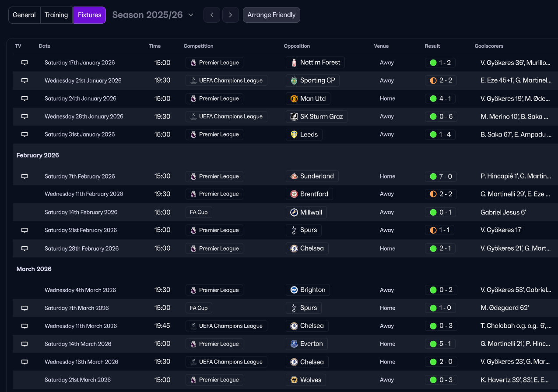This screenshot has width=558, height=392.
Task: Open the 7 - 0 result against Sunderland
Action: 441,176
